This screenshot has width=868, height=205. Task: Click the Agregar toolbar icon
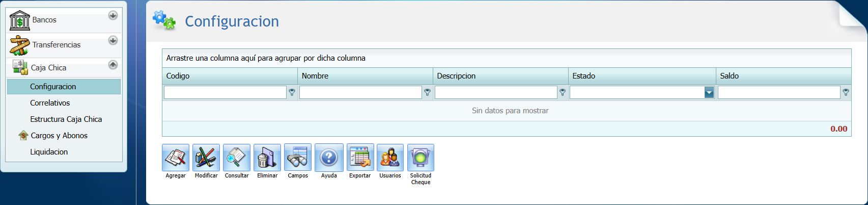pos(176,158)
